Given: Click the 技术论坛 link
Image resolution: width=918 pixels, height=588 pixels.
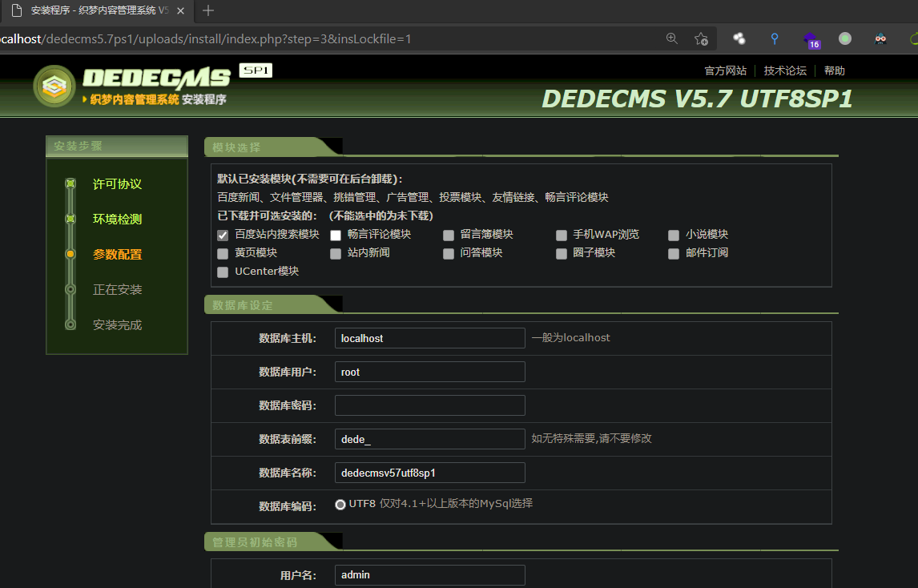Looking at the screenshot, I should tap(784, 70).
